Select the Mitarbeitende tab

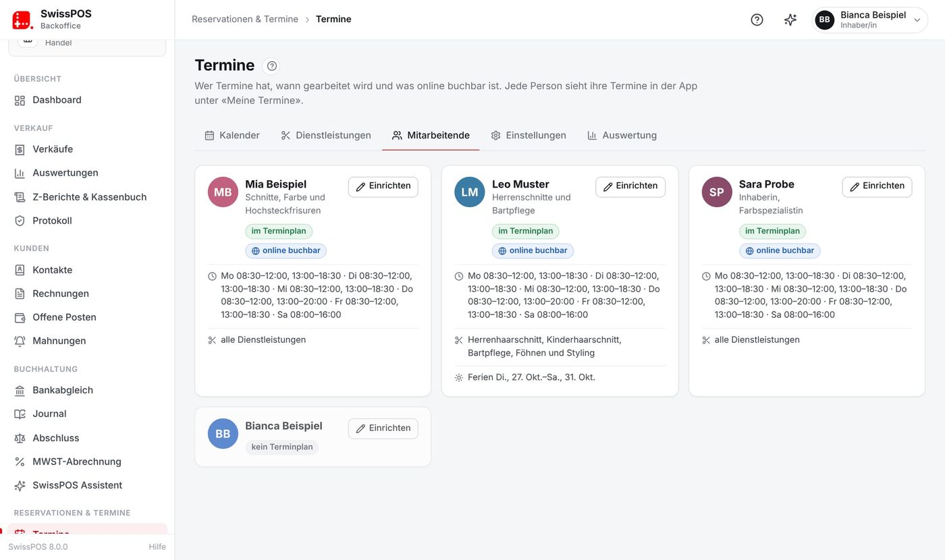pos(431,135)
